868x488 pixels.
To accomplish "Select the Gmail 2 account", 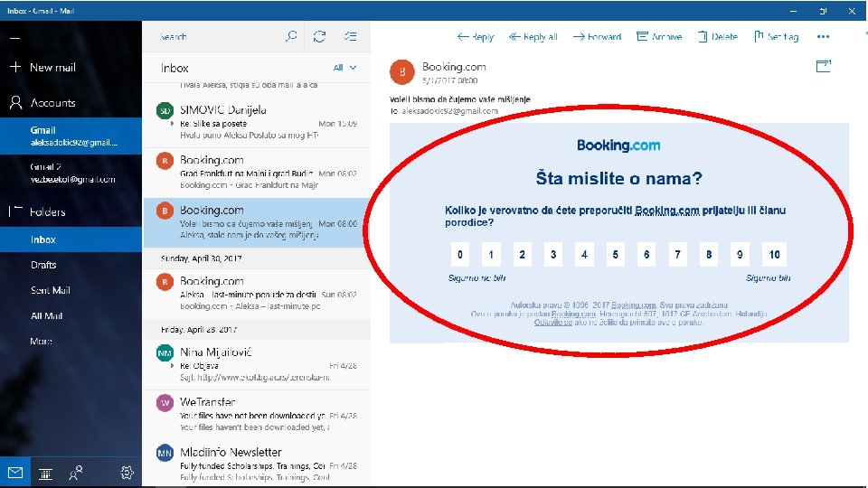I will click(x=71, y=173).
